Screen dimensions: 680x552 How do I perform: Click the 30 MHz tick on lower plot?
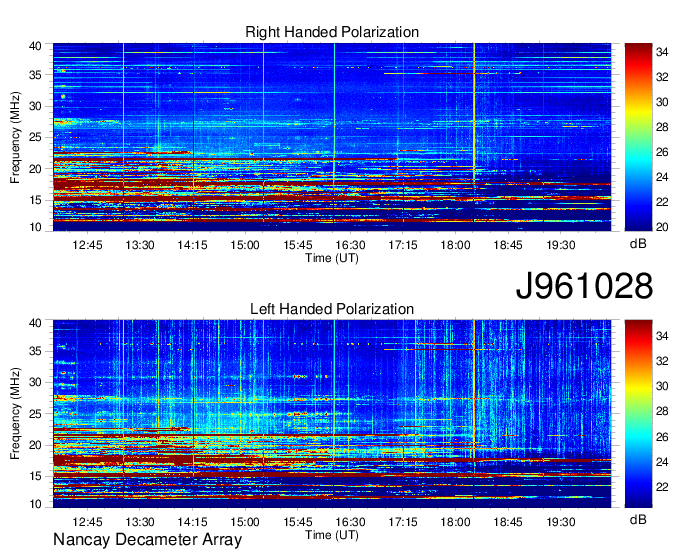point(35,382)
